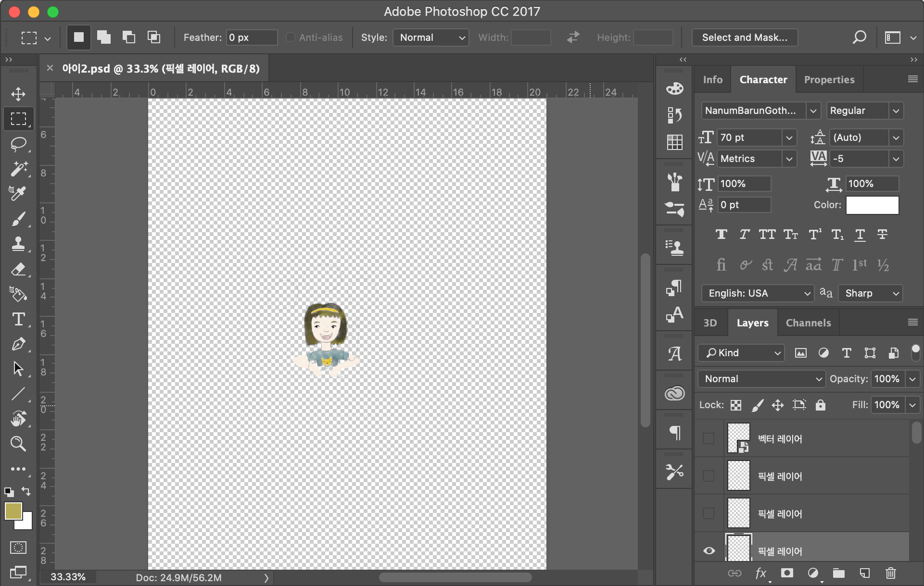Show the 벡터 레이어 layer visibility

(709, 438)
